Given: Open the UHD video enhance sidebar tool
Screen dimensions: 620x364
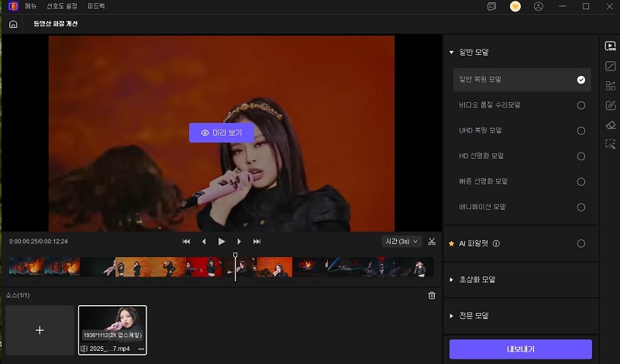Looking at the screenshot, I should (610, 46).
